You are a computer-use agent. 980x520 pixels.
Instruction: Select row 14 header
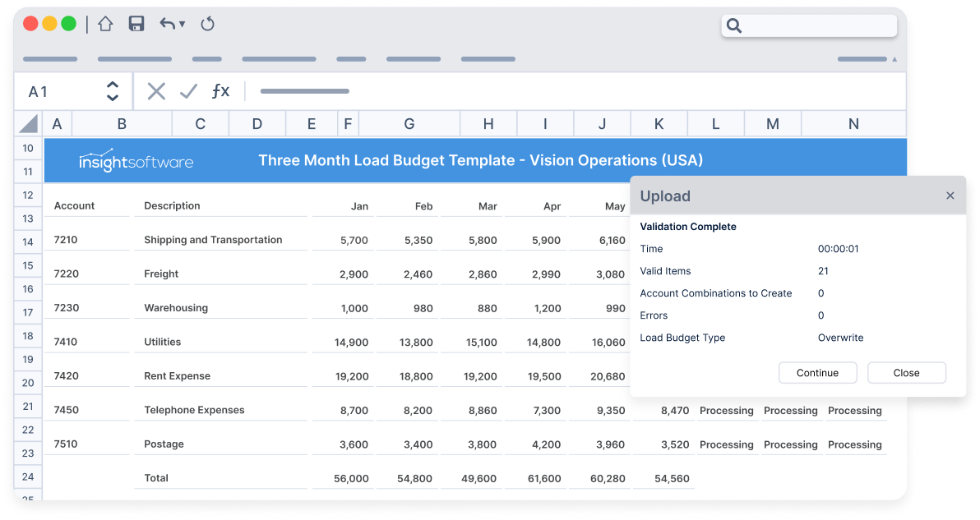[x=28, y=242]
